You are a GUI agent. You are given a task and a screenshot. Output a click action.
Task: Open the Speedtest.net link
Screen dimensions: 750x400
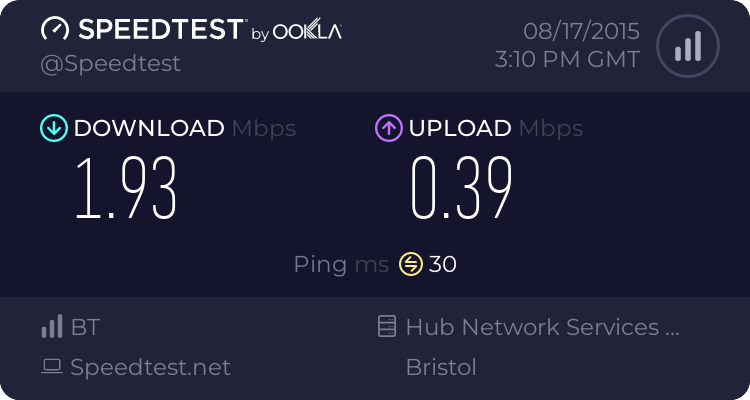point(150,367)
